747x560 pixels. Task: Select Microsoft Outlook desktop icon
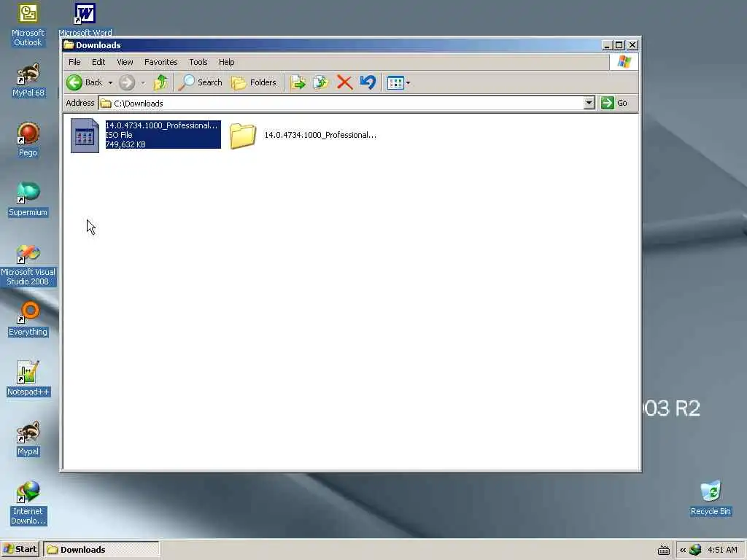tap(28, 26)
